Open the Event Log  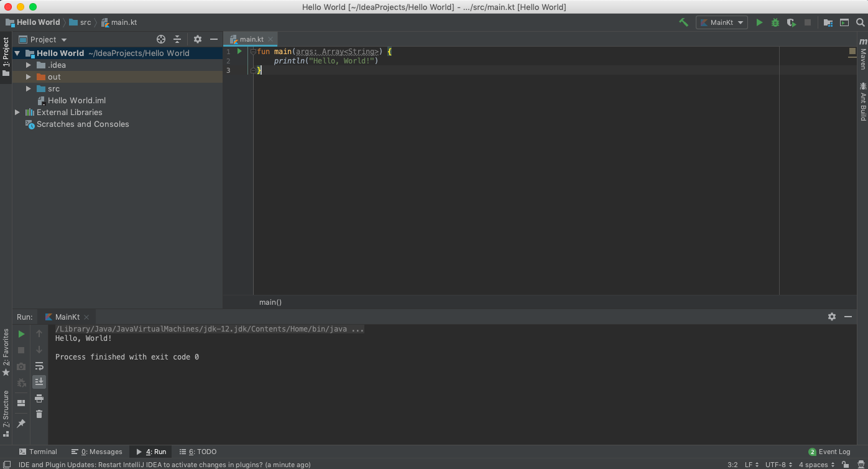[x=829, y=452]
